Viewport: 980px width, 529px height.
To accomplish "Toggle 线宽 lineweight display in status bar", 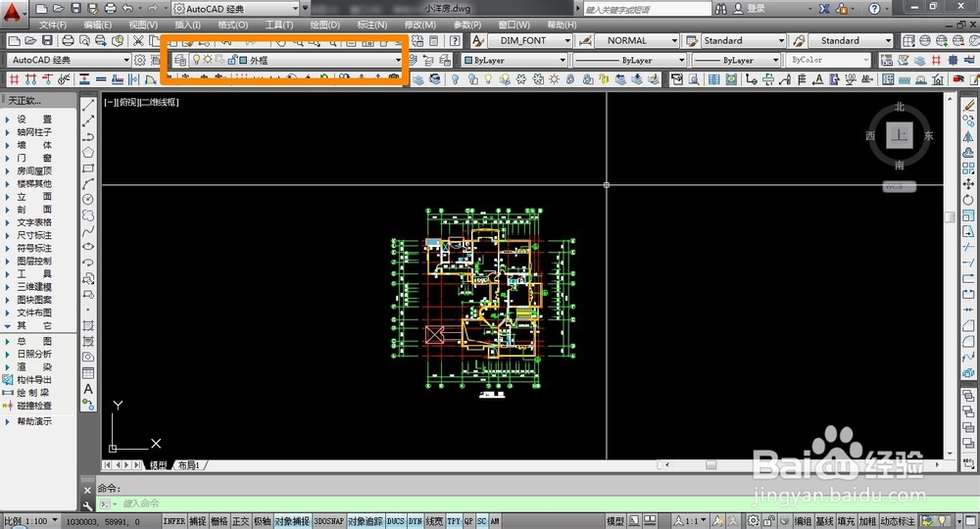I will coord(434,521).
